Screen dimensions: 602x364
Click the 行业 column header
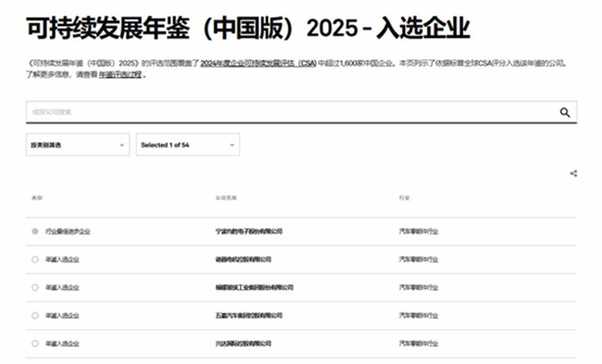404,198
